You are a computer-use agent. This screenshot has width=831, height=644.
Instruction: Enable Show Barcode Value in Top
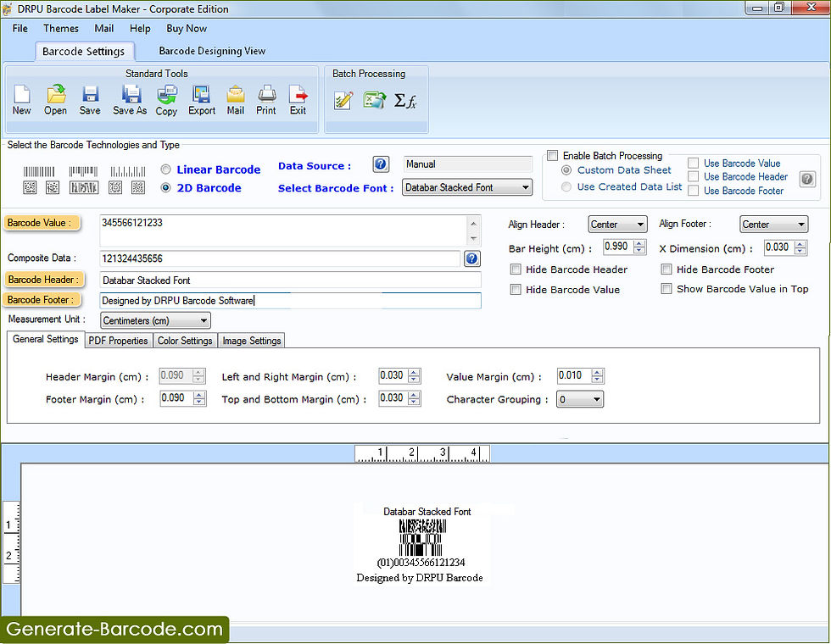coord(666,289)
